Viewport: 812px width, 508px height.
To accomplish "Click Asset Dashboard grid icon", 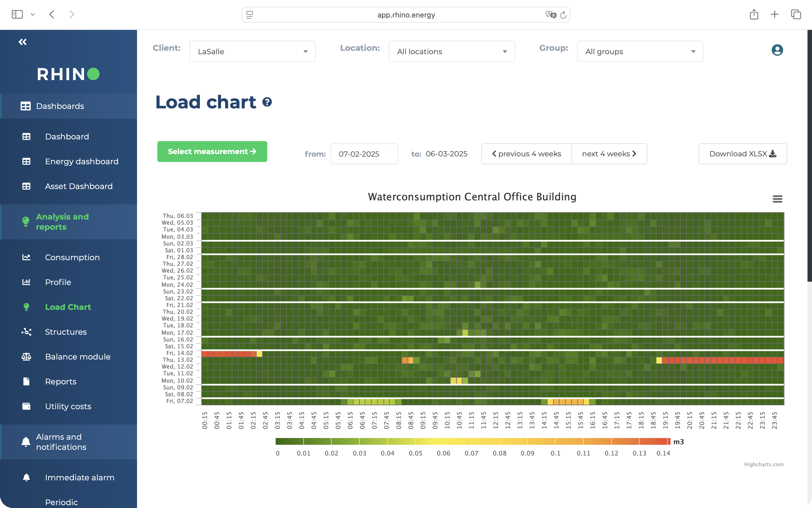I will pyautogui.click(x=26, y=186).
